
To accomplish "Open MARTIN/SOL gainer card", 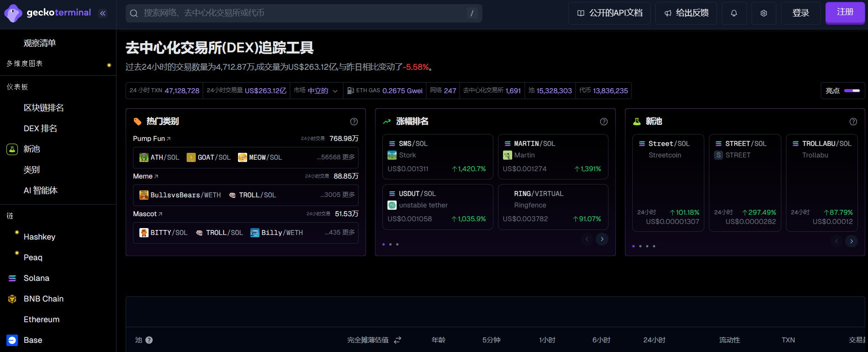I will click(553, 157).
